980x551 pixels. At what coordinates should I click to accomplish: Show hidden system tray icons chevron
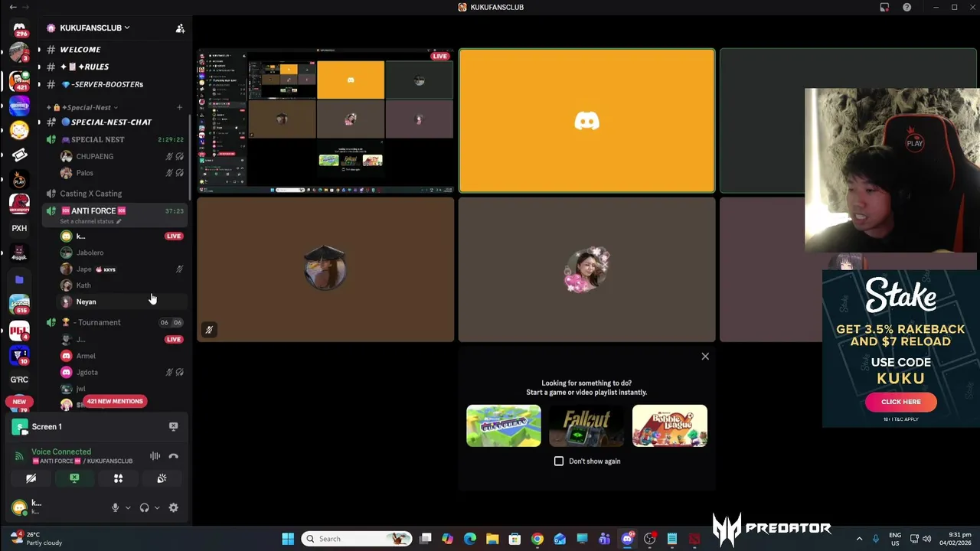[859, 539]
